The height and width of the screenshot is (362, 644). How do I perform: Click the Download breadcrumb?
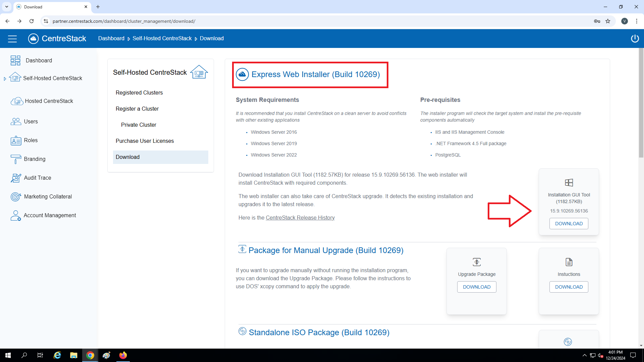pyautogui.click(x=212, y=38)
